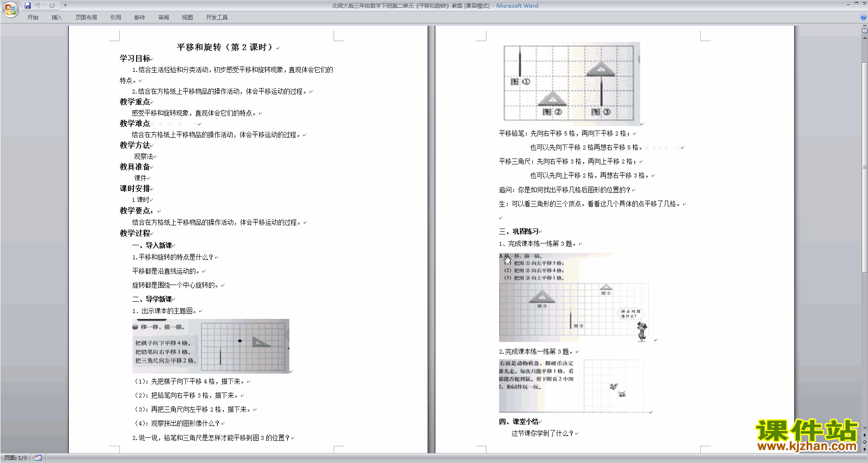Click the line beginning 平移三角尺：先向右平移3格
The height and width of the screenshot is (463, 868).
pos(569,162)
